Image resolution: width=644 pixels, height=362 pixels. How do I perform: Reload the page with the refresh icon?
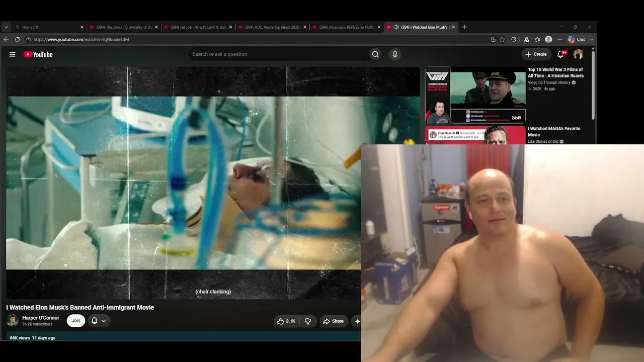(17, 39)
